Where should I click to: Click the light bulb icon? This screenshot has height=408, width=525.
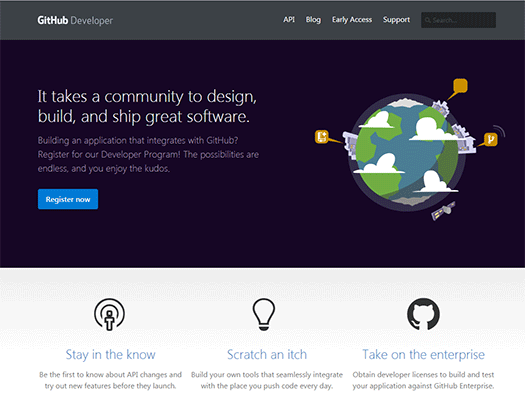(x=264, y=314)
